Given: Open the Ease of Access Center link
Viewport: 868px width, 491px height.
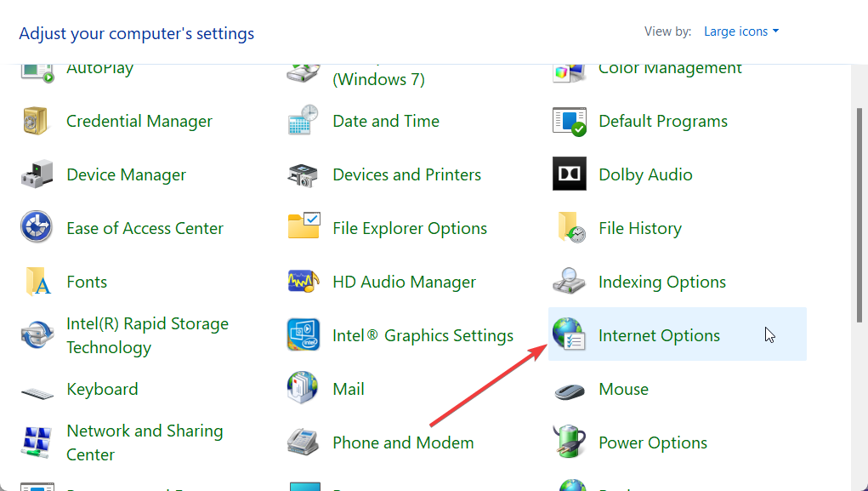Looking at the screenshot, I should (145, 228).
